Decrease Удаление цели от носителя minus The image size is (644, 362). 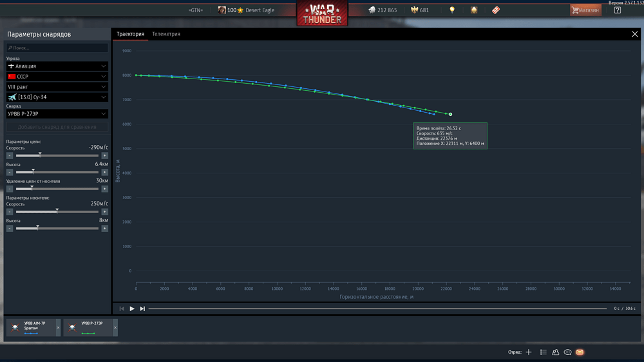click(10, 189)
